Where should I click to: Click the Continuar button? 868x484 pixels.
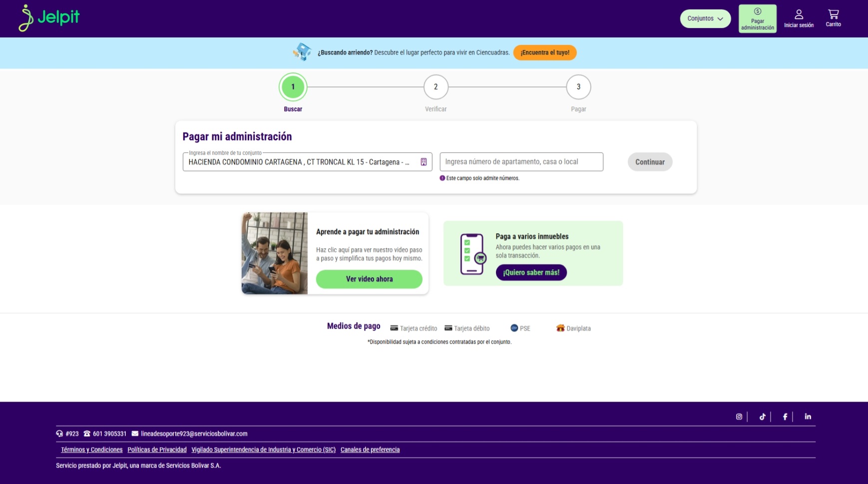[x=650, y=162]
